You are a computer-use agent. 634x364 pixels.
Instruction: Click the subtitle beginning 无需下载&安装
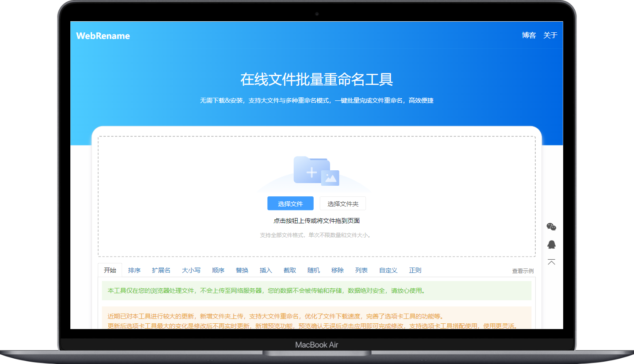(317, 100)
